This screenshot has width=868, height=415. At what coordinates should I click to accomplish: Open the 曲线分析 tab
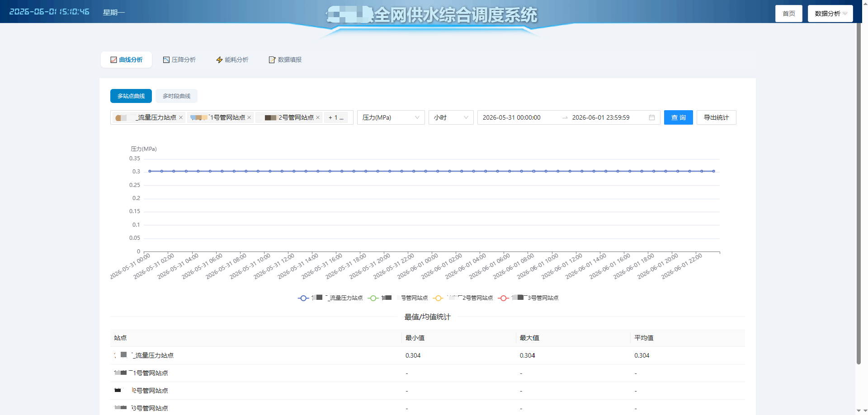(126, 60)
